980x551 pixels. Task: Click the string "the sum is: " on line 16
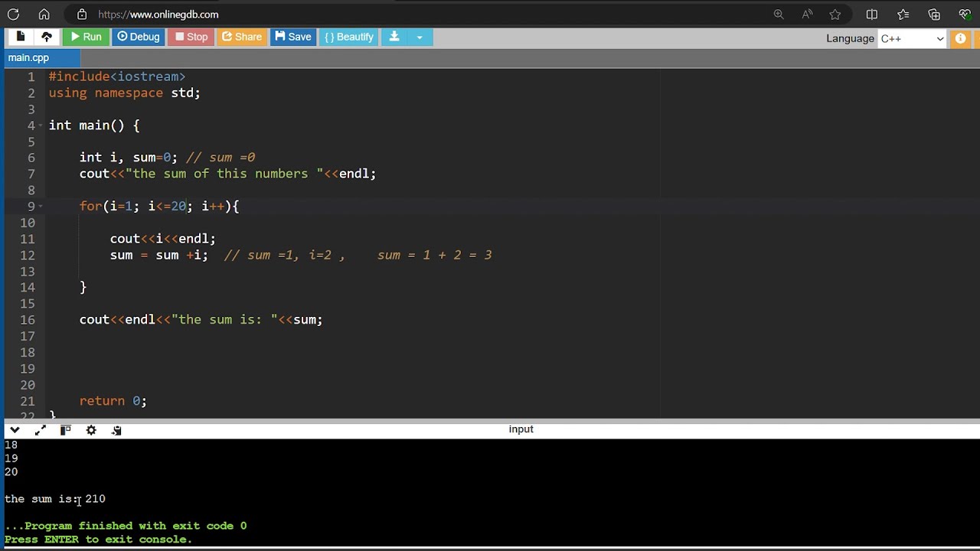point(224,320)
